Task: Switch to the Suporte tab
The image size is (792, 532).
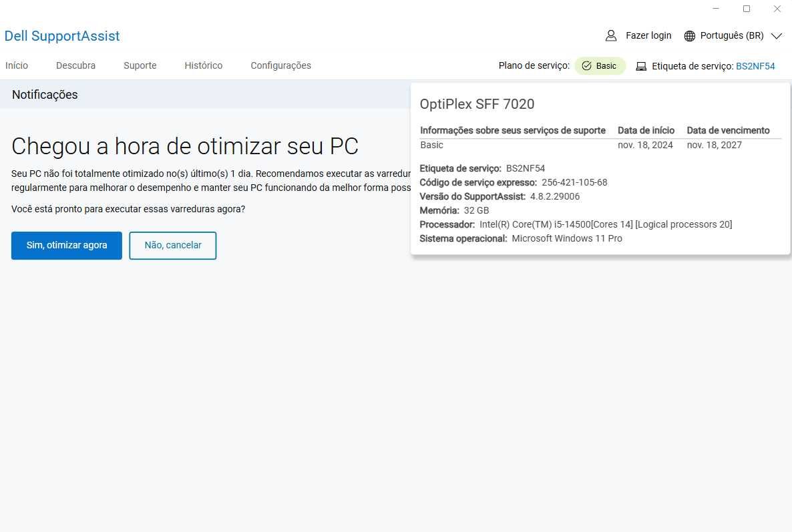Action: [x=140, y=65]
